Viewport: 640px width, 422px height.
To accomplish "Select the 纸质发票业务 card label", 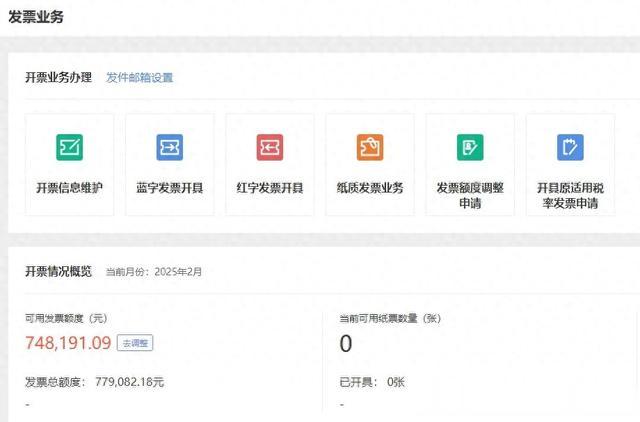I will click(370, 188).
